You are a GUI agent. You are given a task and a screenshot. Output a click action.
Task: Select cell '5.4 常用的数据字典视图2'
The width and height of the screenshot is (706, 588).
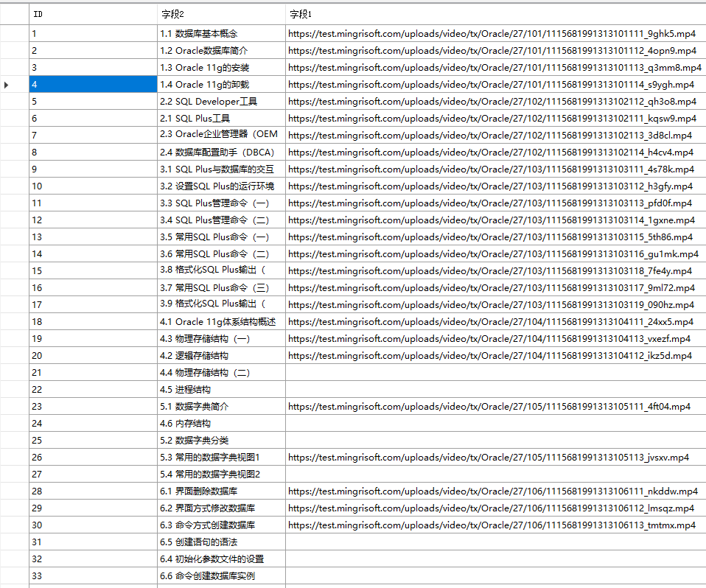coord(221,474)
